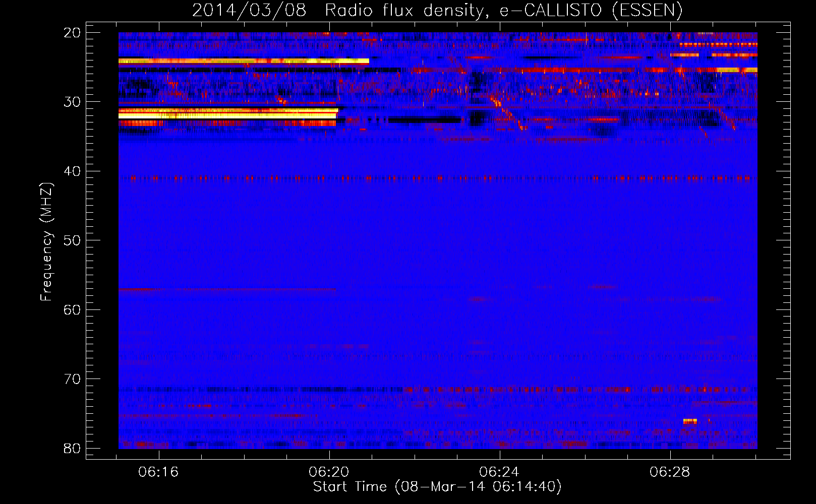Viewport: 816px width, 504px height.
Task: Click the '20' frequency tick label
Action: 72,33
